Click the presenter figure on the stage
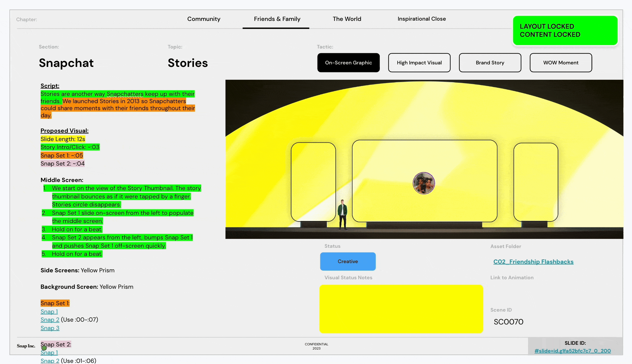The width and height of the screenshot is (632, 364). pos(342,215)
